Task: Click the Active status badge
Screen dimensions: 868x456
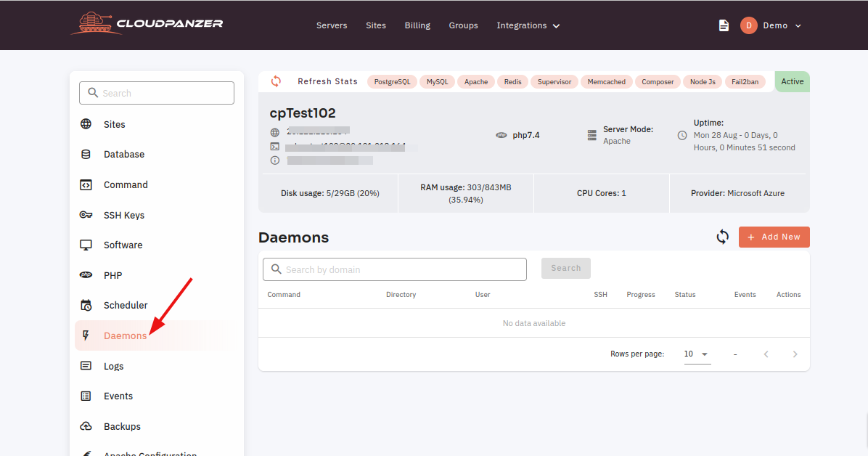Action: pyautogui.click(x=793, y=81)
